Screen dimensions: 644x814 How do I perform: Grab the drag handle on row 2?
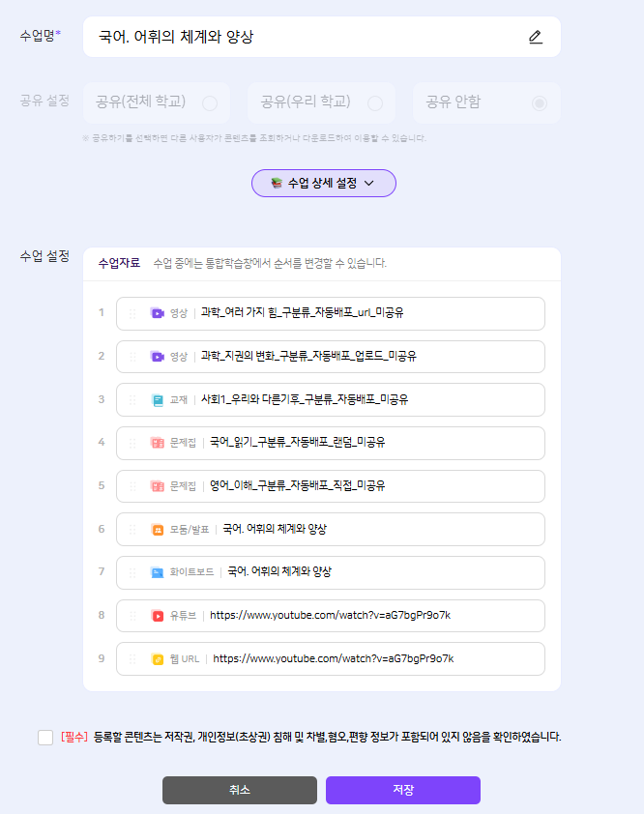(x=132, y=357)
